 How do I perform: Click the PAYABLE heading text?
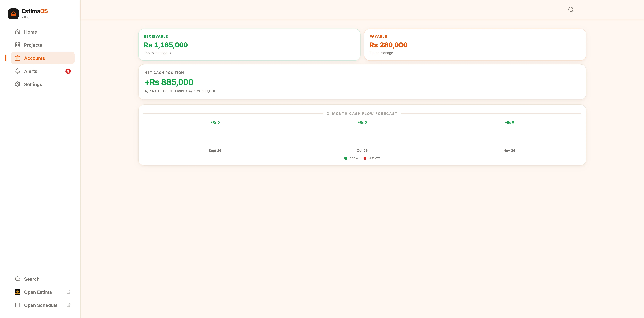[378, 36]
